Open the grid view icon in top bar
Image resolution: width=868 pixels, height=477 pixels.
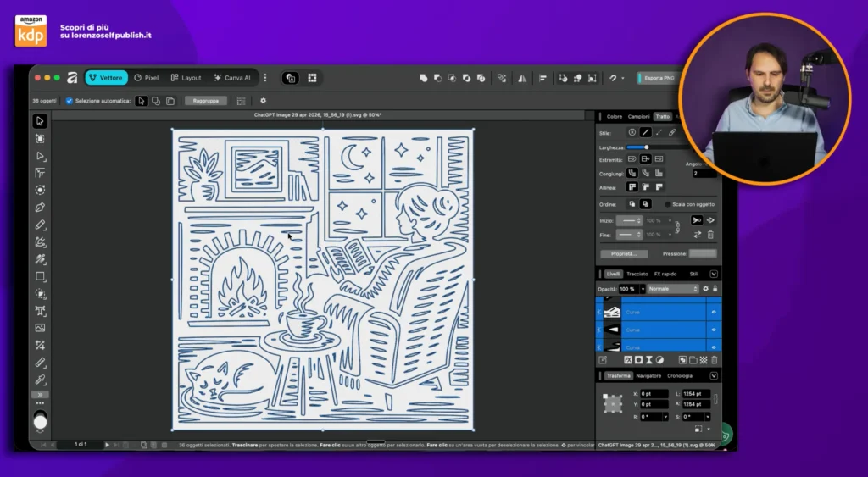312,78
